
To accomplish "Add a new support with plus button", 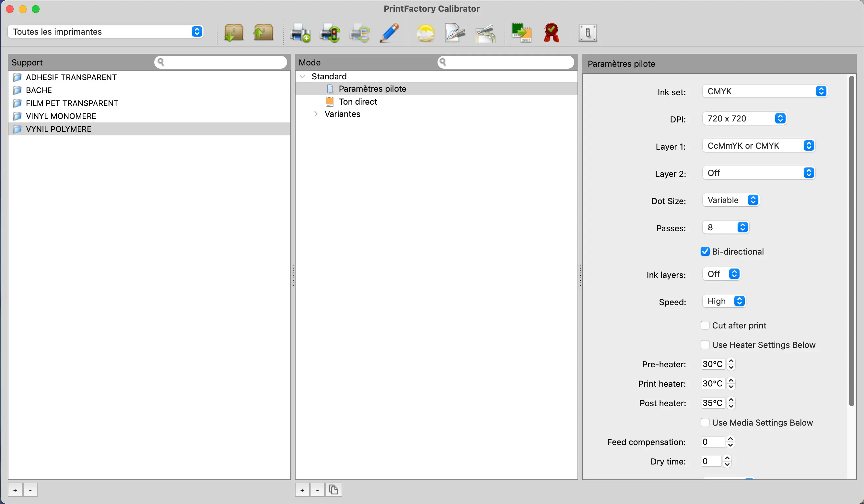I will [15, 490].
